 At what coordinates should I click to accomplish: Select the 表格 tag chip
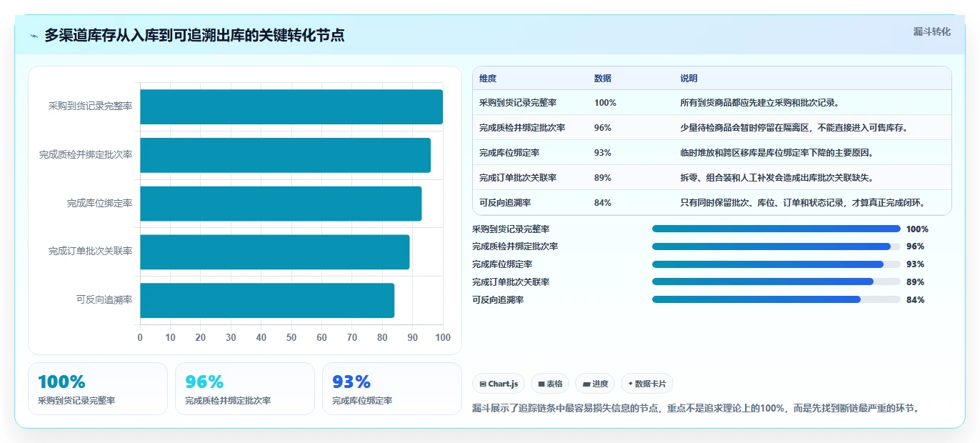coord(550,384)
